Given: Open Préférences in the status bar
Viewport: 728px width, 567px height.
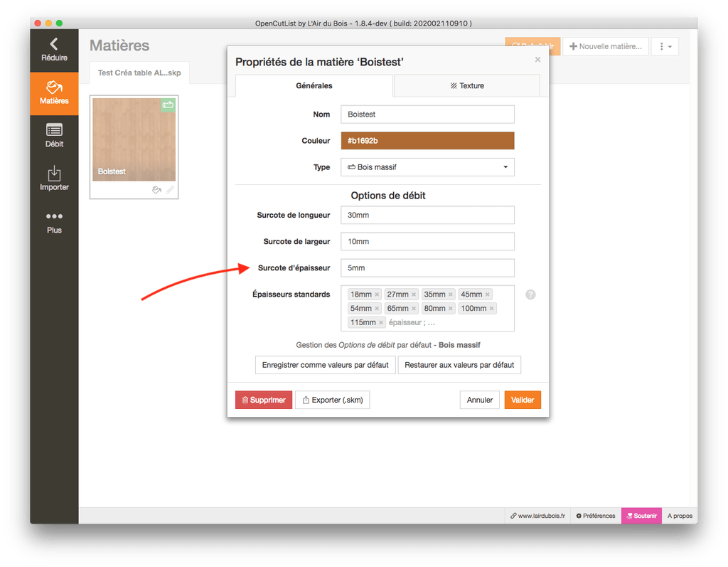Looking at the screenshot, I should point(596,516).
